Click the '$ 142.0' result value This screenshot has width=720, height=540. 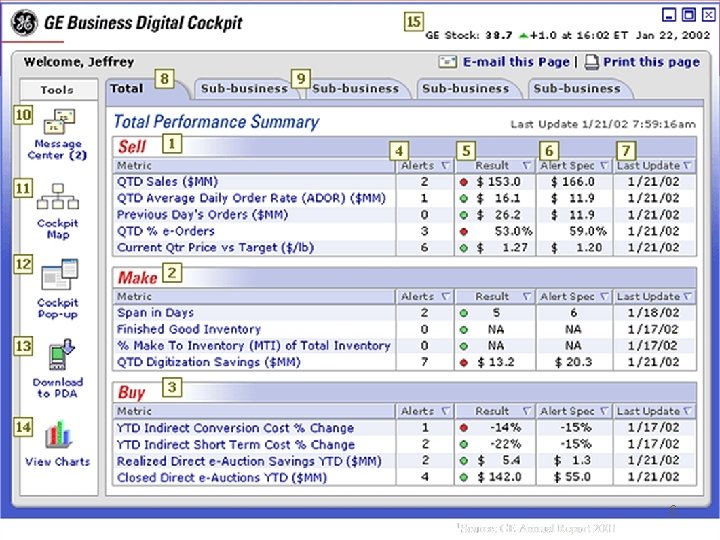(x=499, y=477)
